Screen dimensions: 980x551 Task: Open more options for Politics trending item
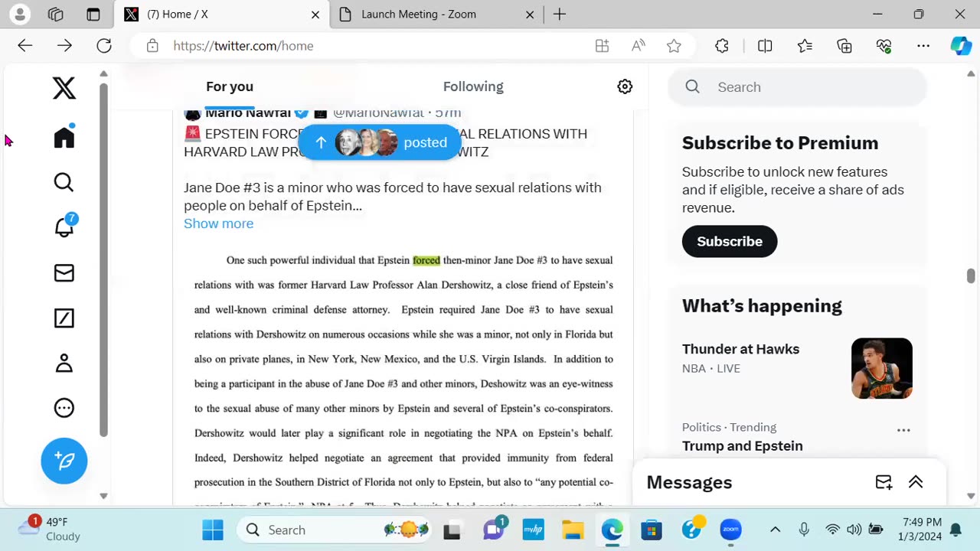click(x=903, y=430)
